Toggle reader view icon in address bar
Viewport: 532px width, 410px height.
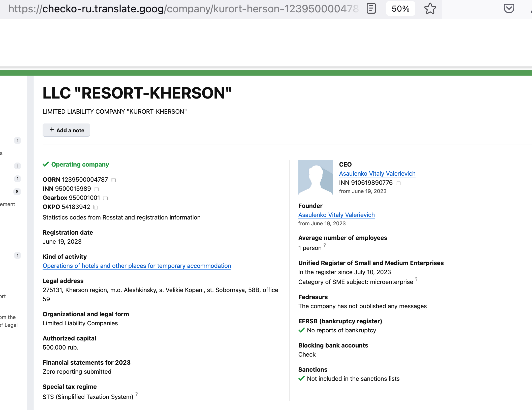pyautogui.click(x=371, y=9)
